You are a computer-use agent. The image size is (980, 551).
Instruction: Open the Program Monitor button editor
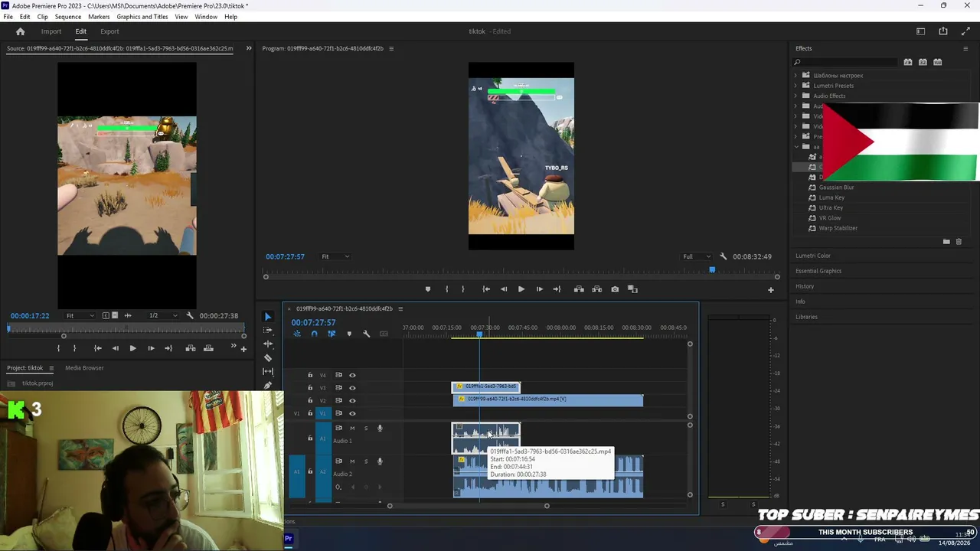click(771, 289)
